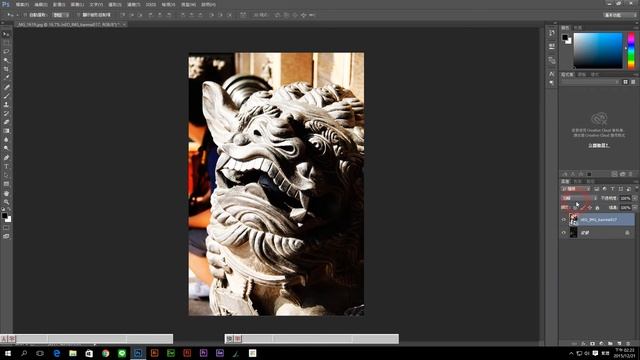Select the Horizontal Type tool

coord(6,167)
